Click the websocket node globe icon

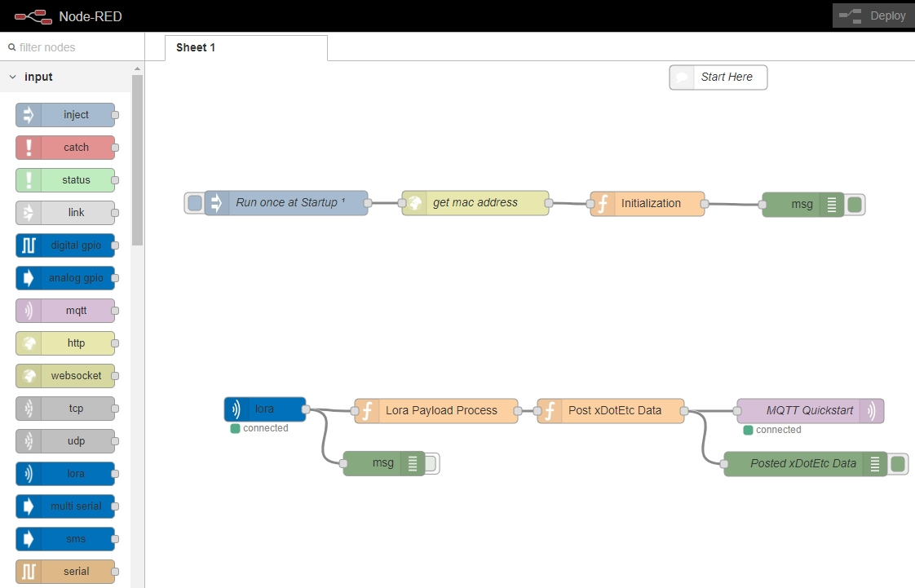coord(29,376)
